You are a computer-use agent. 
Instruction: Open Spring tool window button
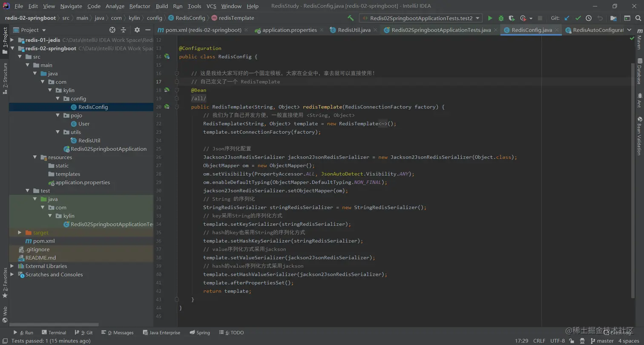pyautogui.click(x=200, y=333)
